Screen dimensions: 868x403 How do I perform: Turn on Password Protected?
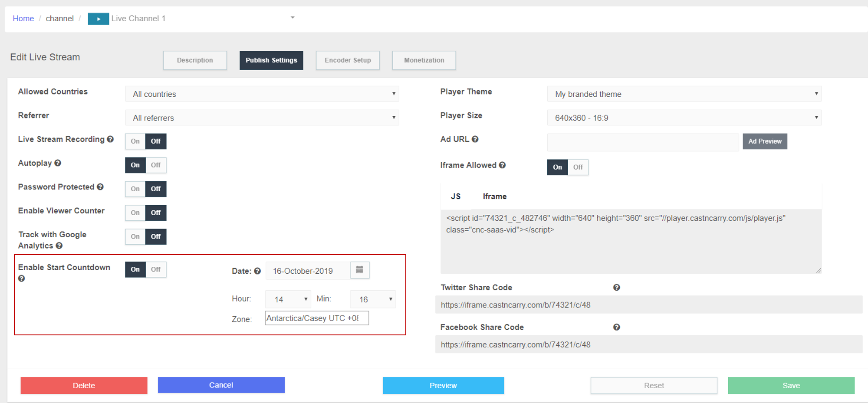click(x=135, y=189)
